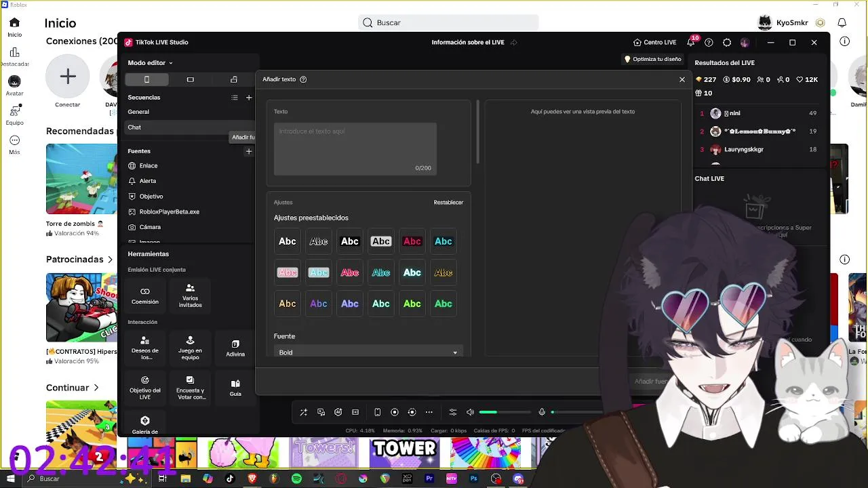Open Premiere Pro from the taskbar
This screenshot has height=488, width=868.
point(429,479)
